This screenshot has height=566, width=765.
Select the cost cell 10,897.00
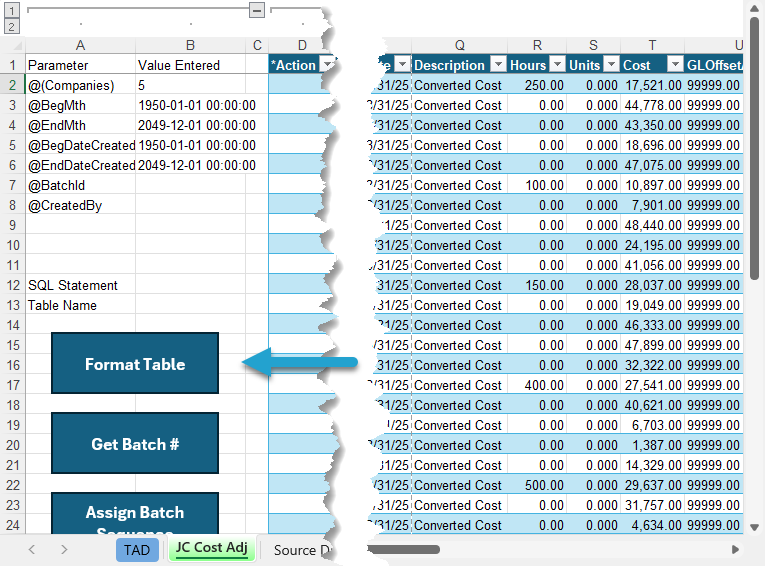coord(652,185)
